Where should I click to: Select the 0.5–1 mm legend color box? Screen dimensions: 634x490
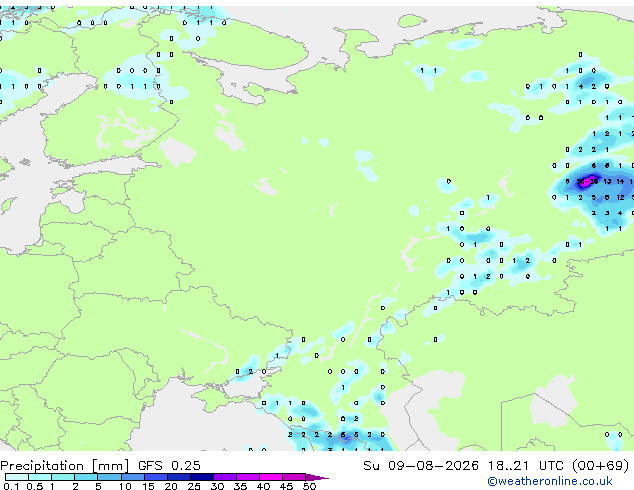coord(40,477)
